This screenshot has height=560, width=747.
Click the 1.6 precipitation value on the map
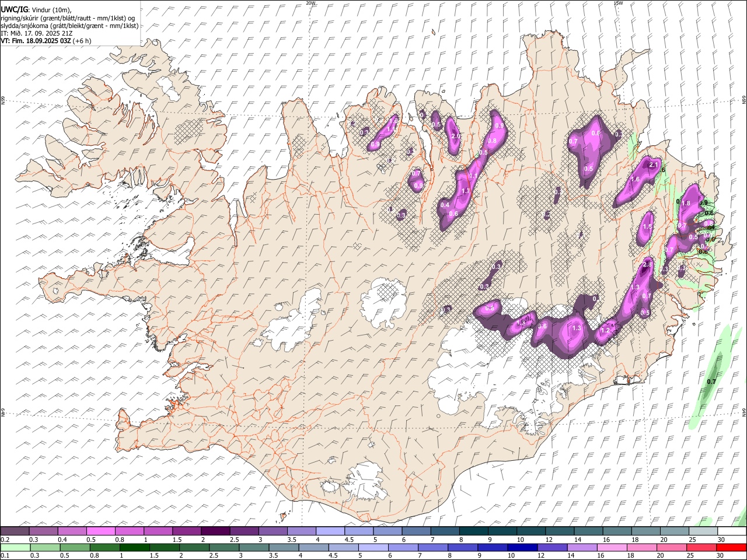pos(635,180)
